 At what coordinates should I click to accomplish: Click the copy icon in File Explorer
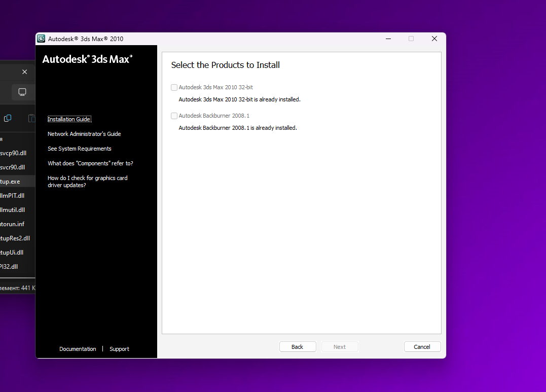pos(8,118)
